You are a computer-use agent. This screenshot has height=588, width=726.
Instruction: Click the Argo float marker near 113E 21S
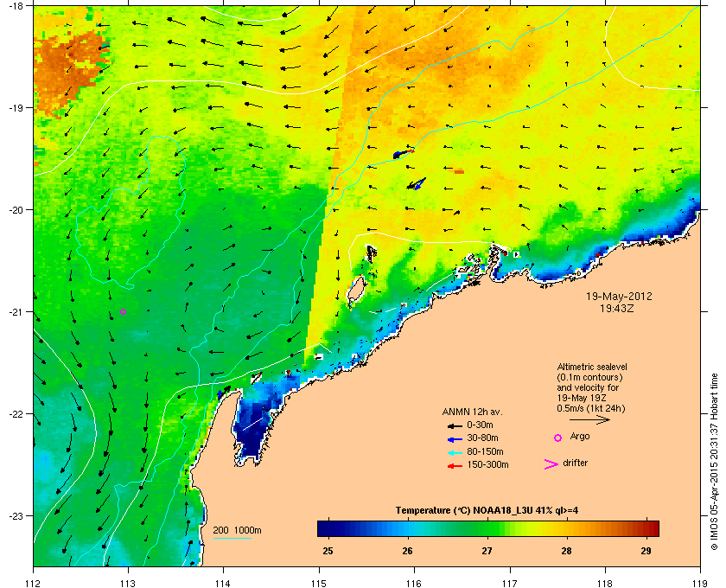pos(123,312)
